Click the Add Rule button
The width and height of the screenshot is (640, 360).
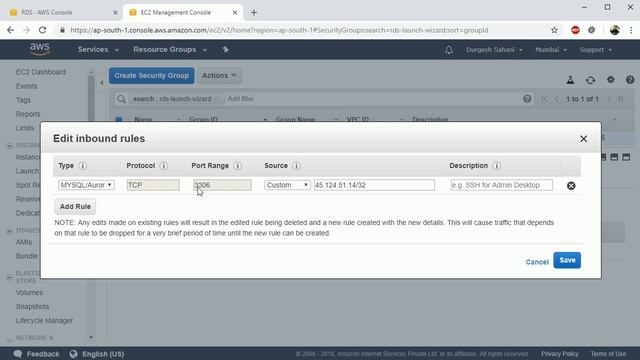75,207
